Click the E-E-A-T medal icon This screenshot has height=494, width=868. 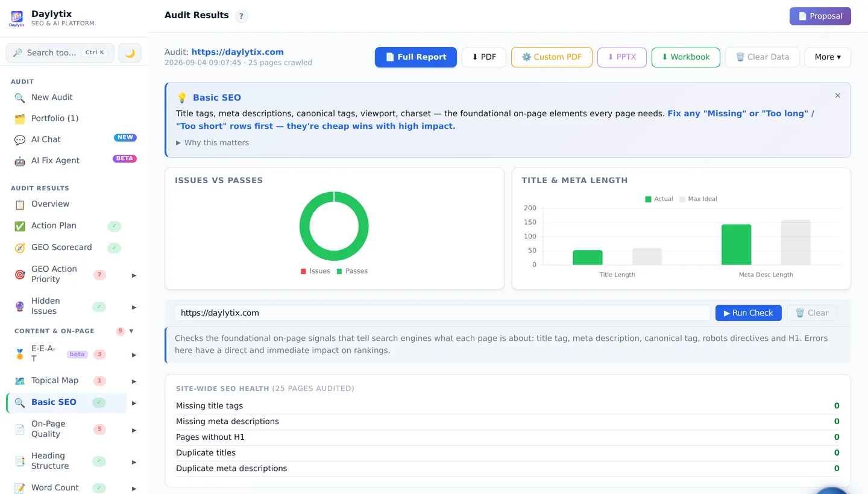click(20, 354)
